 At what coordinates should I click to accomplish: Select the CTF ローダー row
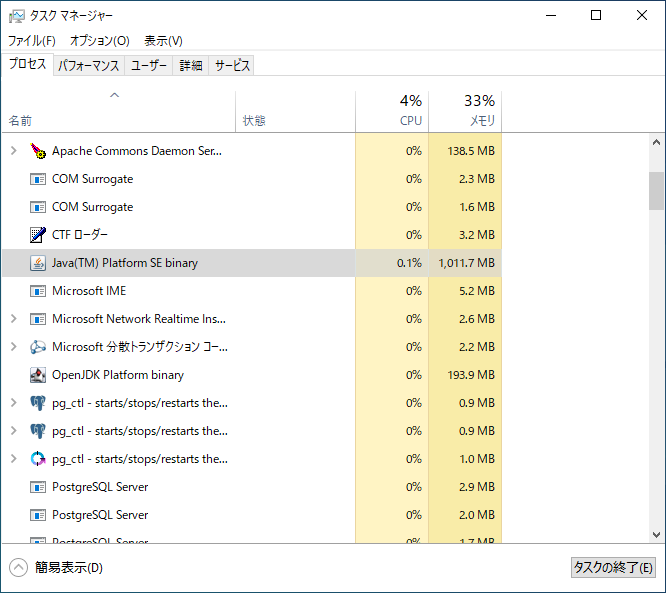tap(251, 235)
